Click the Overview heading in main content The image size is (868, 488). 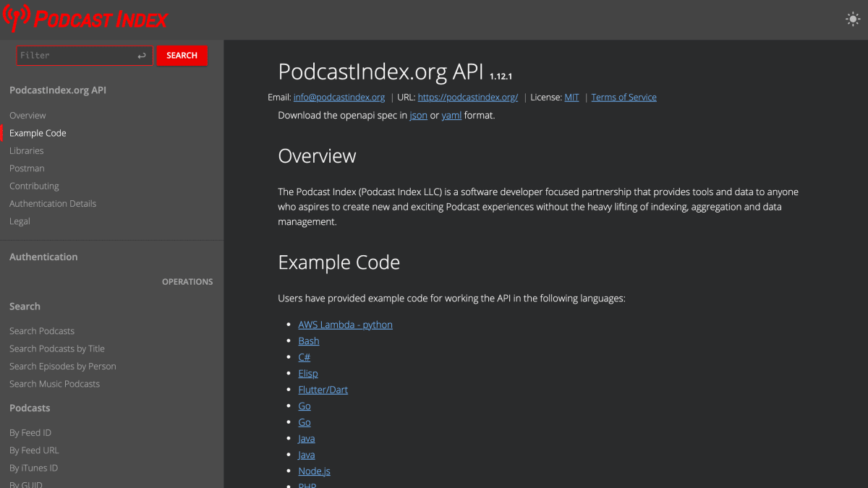point(317,156)
